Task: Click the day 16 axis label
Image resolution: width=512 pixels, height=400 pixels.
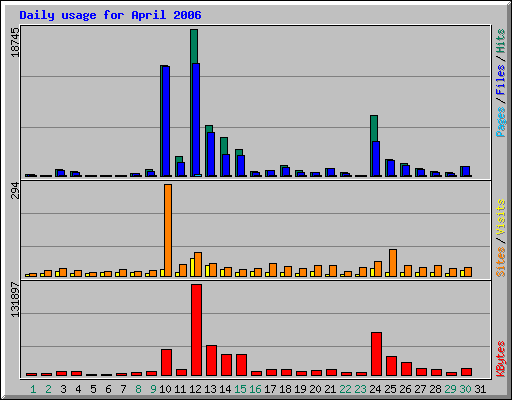Action: point(255,389)
